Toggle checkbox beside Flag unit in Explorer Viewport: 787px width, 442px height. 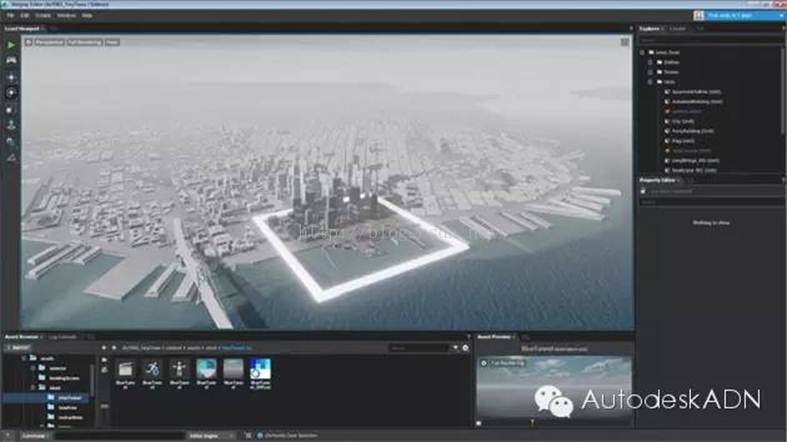tap(665, 140)
